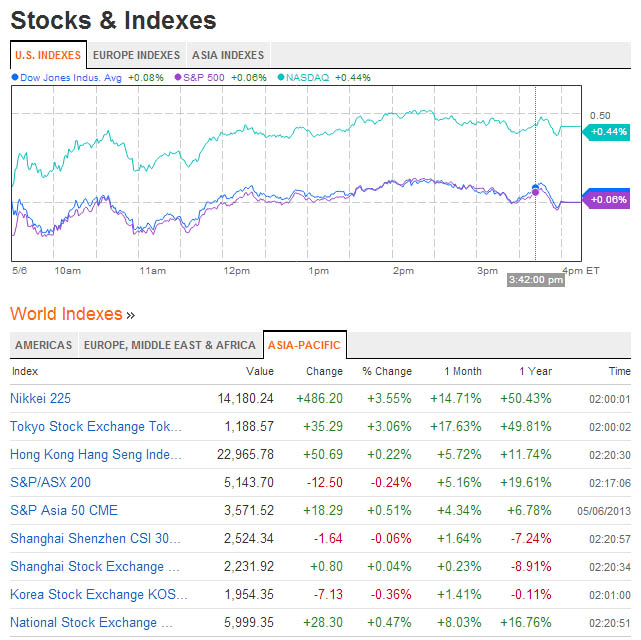Open the S&P Asia 50 CME link
641x640 pixels.
click(64, 510)
